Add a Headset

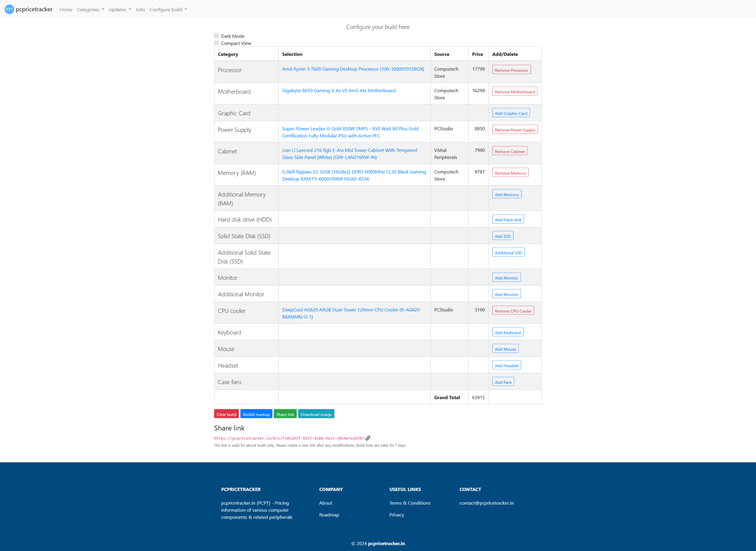(507, 365)
